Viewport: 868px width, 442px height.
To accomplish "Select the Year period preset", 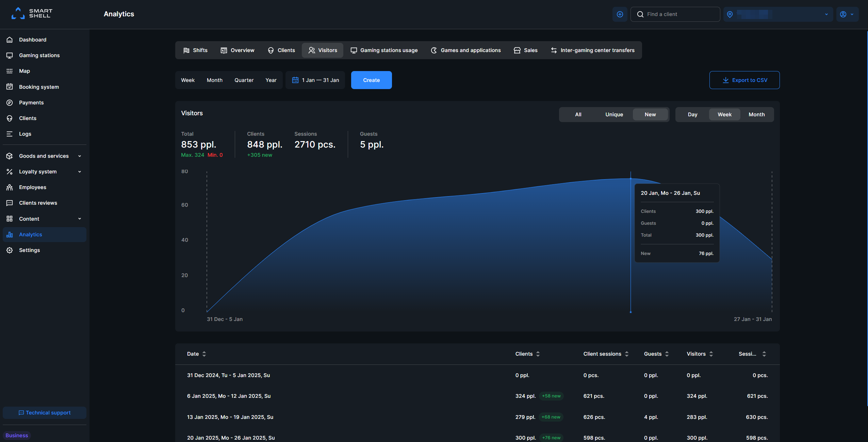I will click(271, 80).
